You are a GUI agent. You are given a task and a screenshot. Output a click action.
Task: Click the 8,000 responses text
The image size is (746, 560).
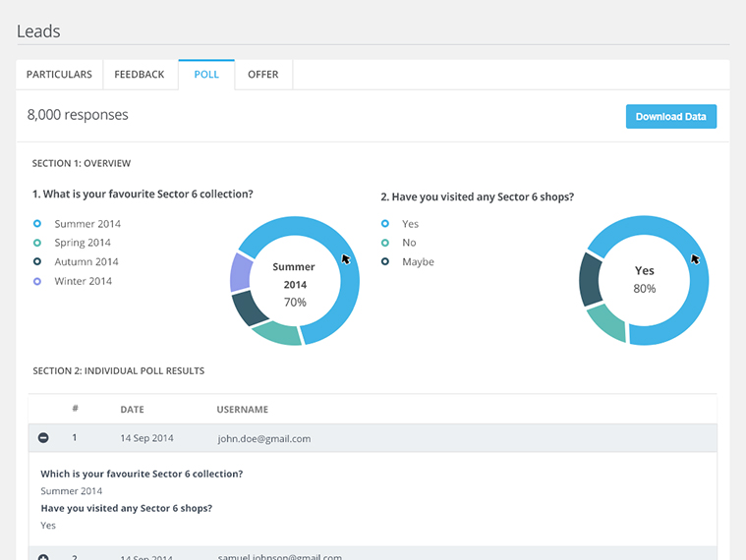pyautogui.click(x=78, y=115)
